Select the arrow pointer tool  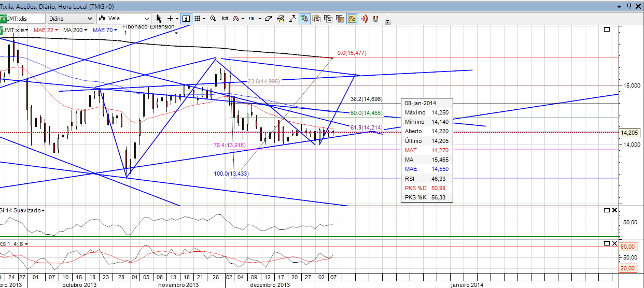click(159, 18)
